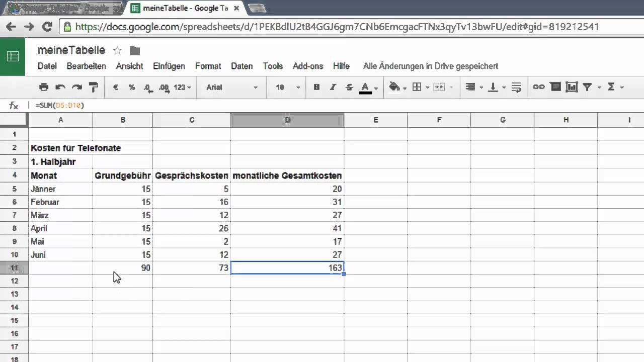The height and width of the screenshot is (362, 644).
Task: Click the Functions sigma icon
Action: (611, 87)
